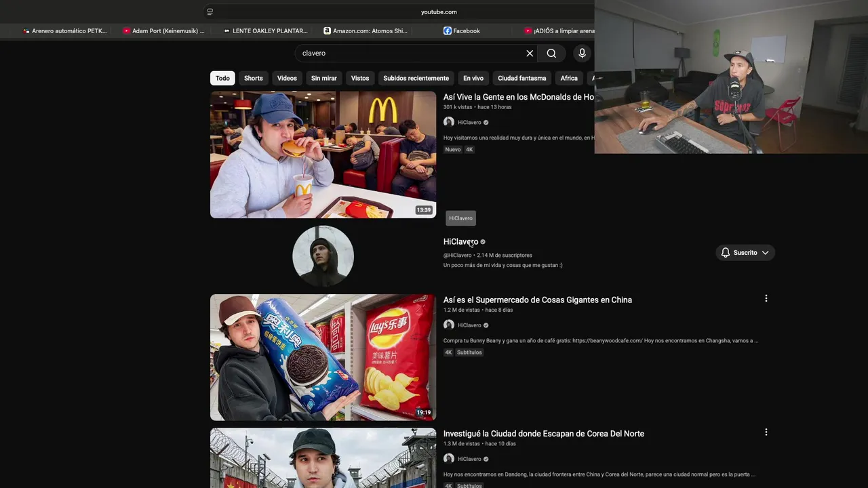The image size is (868, 488).
Task: Click the '301 k vistas hace 13 horas' text
Action: coord(477,107)
